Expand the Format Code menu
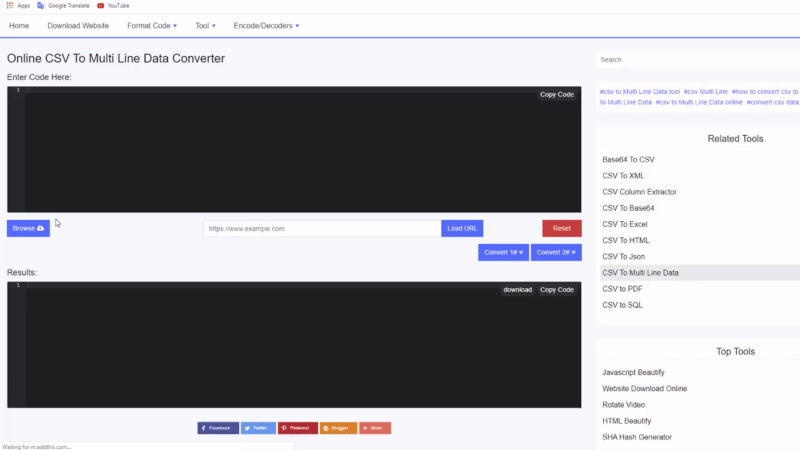The width and height of the screenshot is (800, 450). pyautogui.click(x=151, y=25)
